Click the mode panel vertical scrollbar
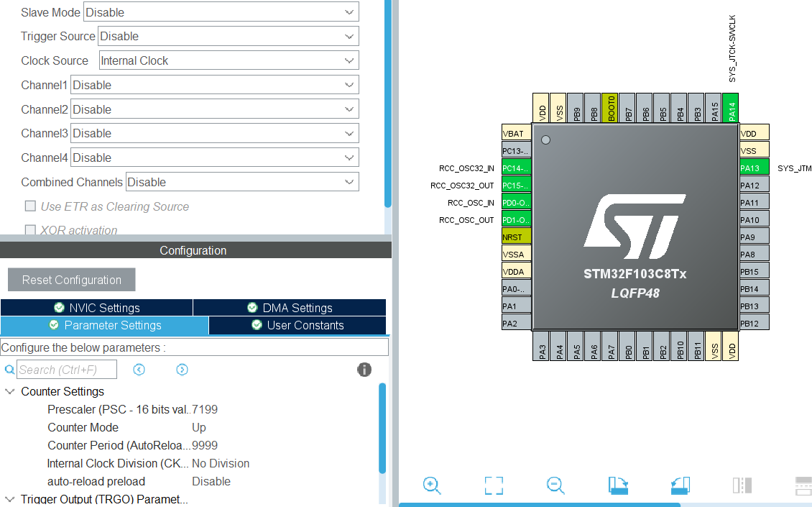The width and height of the screenshot is (812, 507). (x=388, y=104)
